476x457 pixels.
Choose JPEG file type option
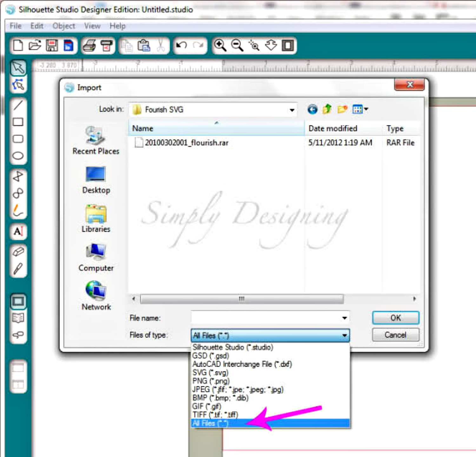pos(270,389)
